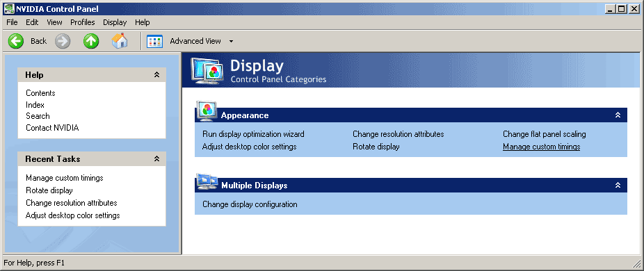
Task: Open Help Index link
Action: [x=35, y=105]
